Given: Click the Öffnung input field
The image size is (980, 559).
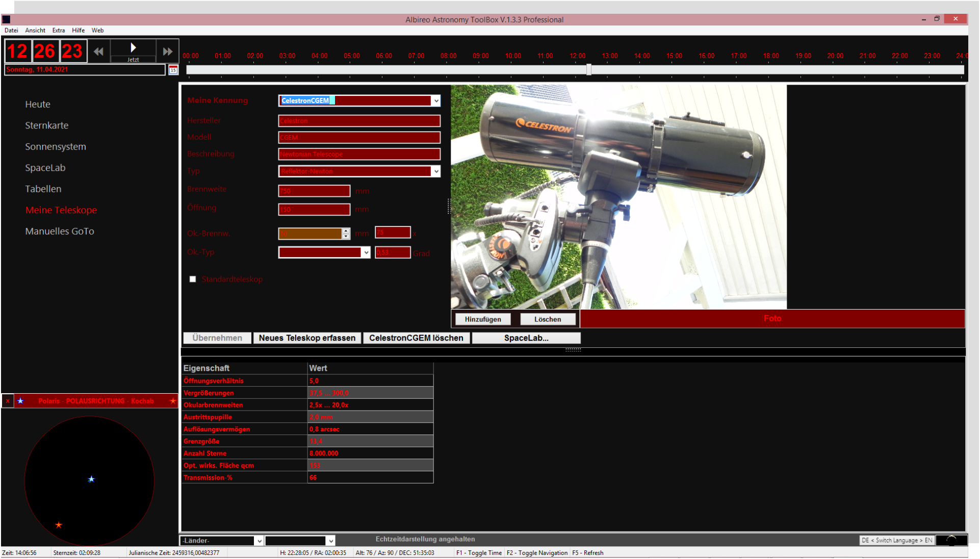Looking at the screenshot, I should coord(314,210).
